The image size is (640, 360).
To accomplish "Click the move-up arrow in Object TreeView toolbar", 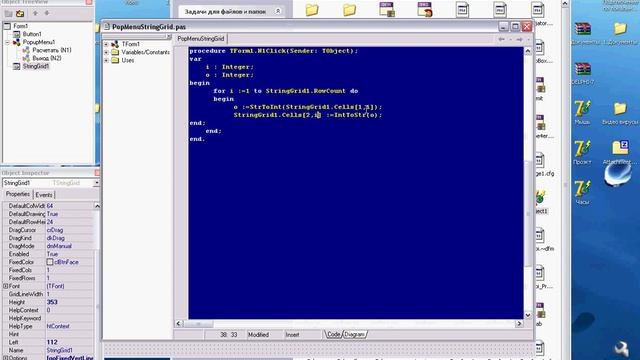I will tap(35, 13).
